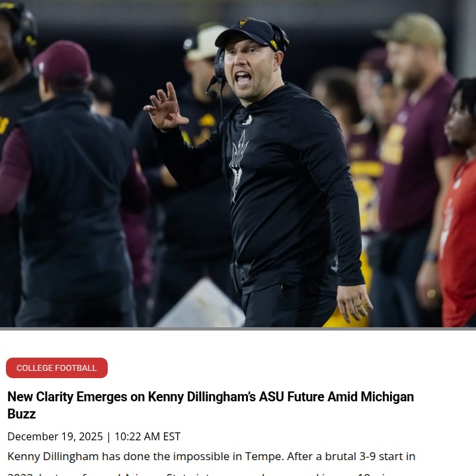The image size is (476, 476).
Task: Click the coach's raised hand in the photo
Action: click(165, 108)
